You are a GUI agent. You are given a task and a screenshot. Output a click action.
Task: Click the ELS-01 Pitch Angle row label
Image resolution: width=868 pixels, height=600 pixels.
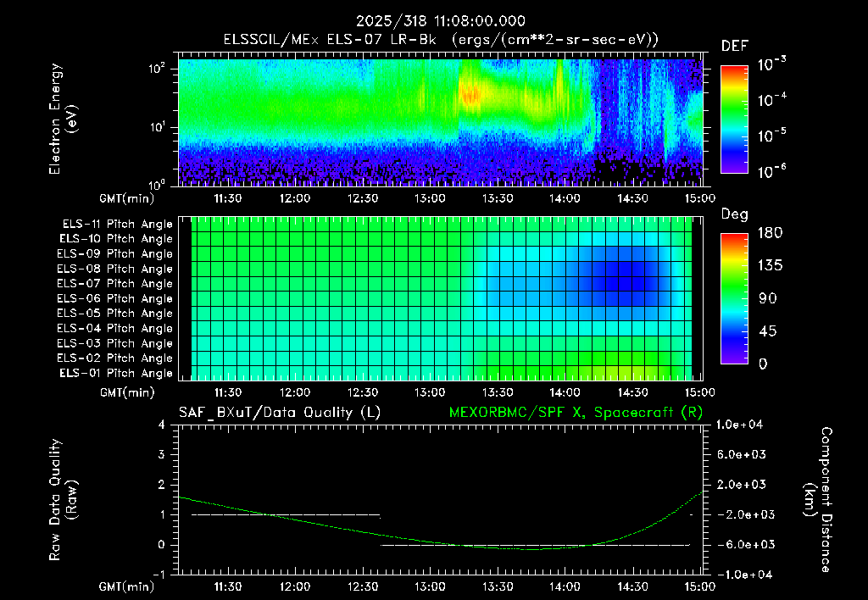[116, 373]
